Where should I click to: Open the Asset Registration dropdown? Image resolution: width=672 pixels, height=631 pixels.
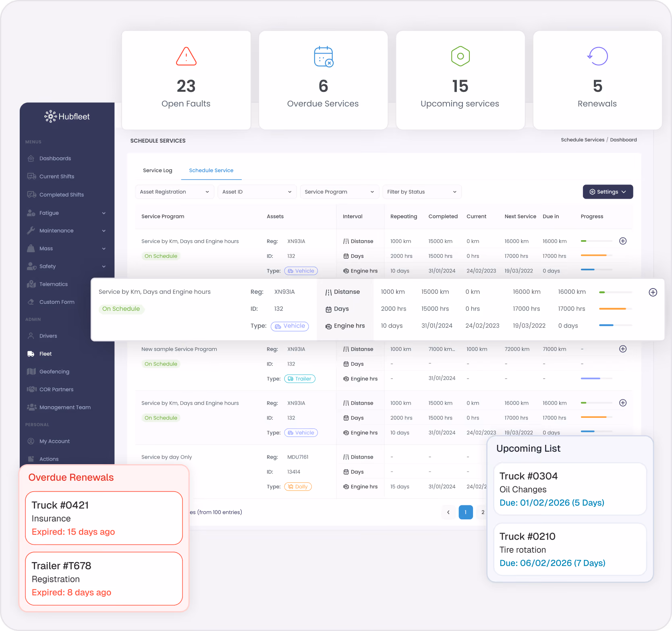point(174,192)
